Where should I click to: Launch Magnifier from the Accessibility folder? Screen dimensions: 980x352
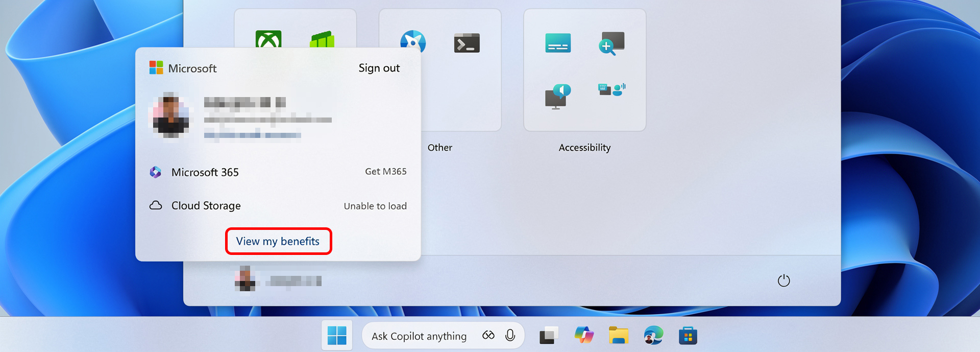pos(611,43)
